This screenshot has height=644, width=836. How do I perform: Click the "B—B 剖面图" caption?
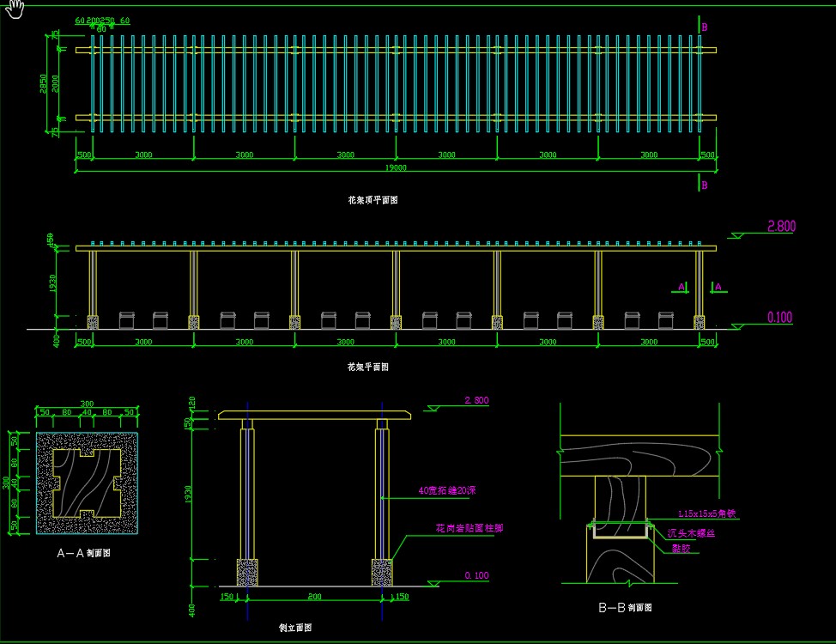click(x=625, y=608)
